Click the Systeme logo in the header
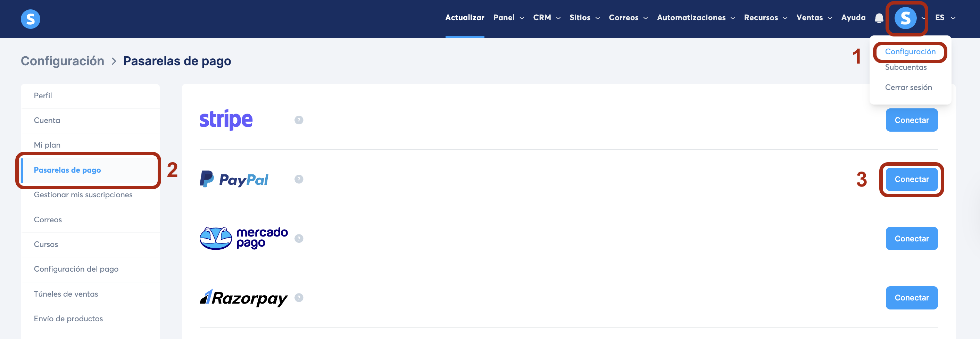The width and height of the screenshot is (980, 339). point(31,19)
